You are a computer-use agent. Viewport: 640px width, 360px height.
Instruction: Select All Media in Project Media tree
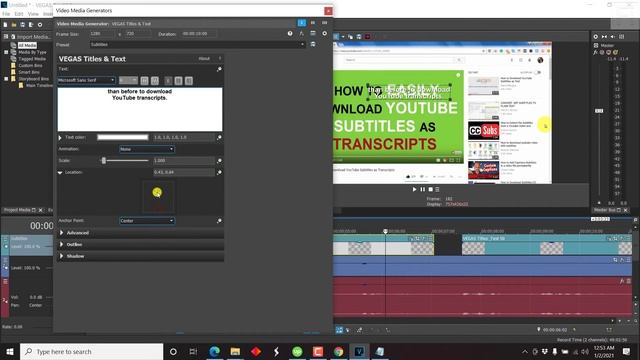(27, 45)
